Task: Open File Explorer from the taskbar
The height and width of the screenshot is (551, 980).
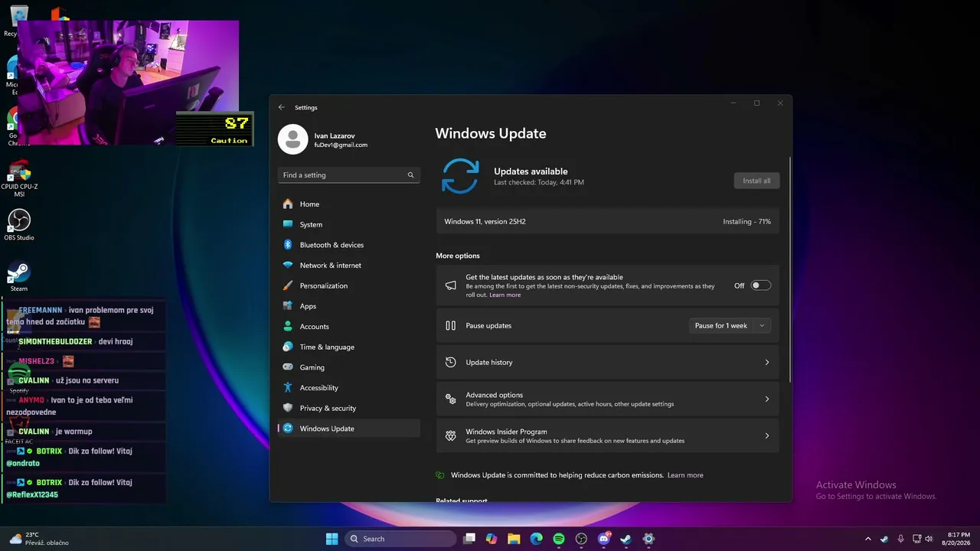Action: click(514, 539)
